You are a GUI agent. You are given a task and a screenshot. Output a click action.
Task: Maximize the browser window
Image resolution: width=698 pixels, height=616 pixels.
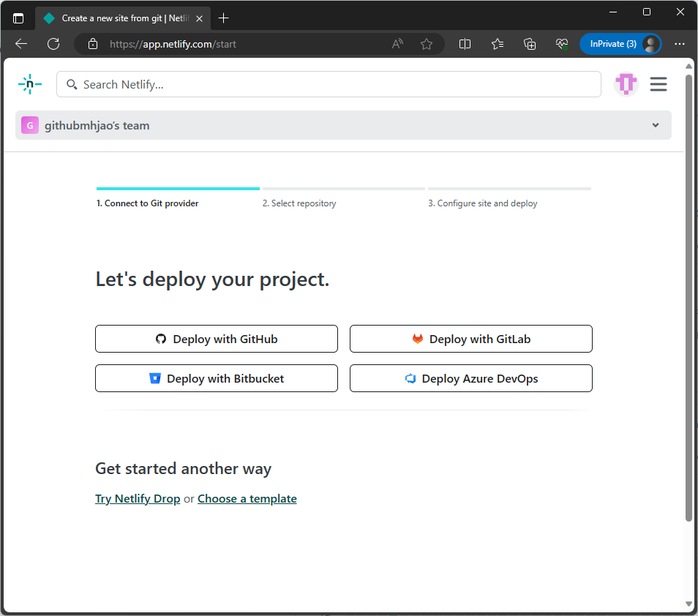pyautogui.click(x=647, y=12)
